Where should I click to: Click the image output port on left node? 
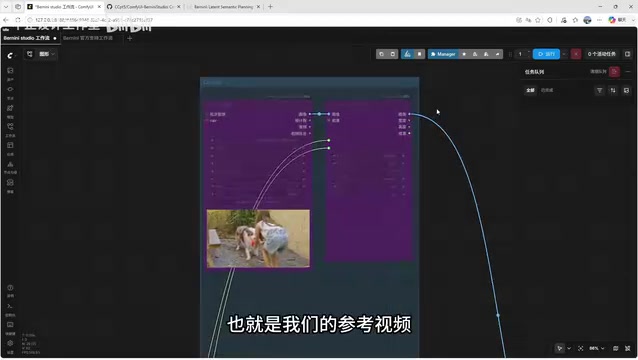click(310, 114)
